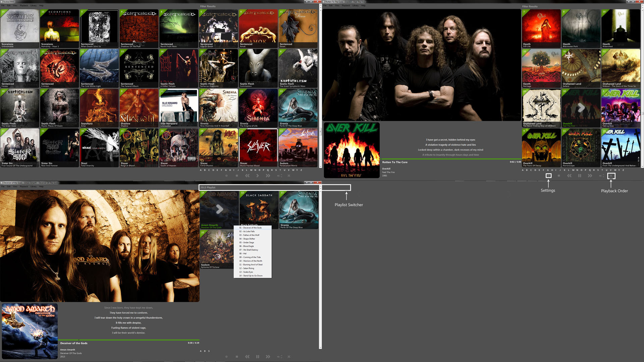Open Edit menu in Deceiver of the Gods window
This screenshot has width=644, height=362.
tap(9, 187)
